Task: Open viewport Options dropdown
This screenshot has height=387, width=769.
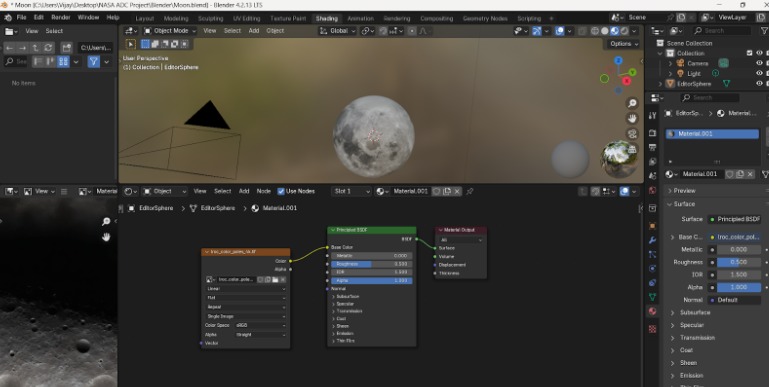Action: [x=624, y=44]
